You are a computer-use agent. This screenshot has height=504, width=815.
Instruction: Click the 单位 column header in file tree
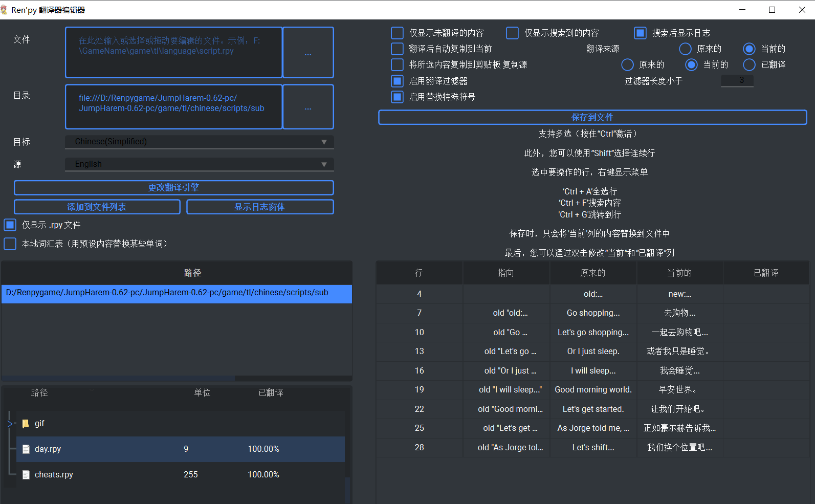pos(202,392)
